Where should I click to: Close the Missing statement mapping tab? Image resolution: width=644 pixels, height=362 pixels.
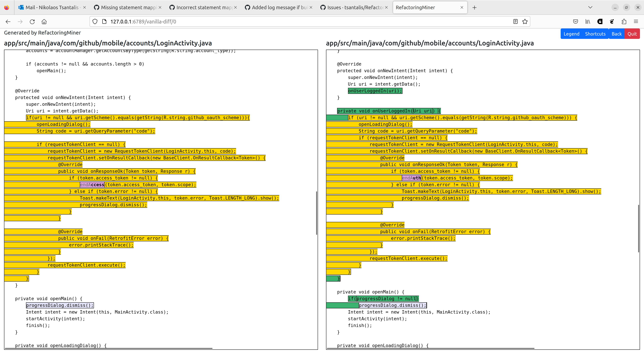coord(160,8)
